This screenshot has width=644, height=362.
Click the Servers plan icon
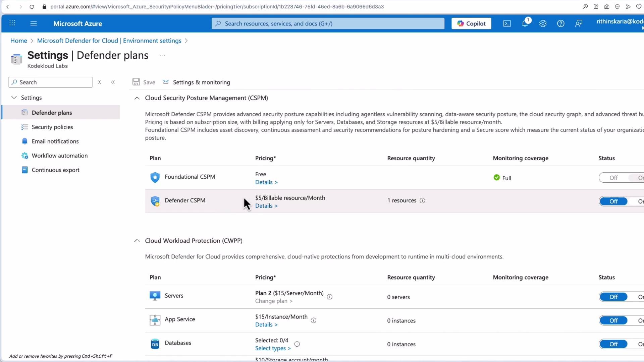click(155, 296)
